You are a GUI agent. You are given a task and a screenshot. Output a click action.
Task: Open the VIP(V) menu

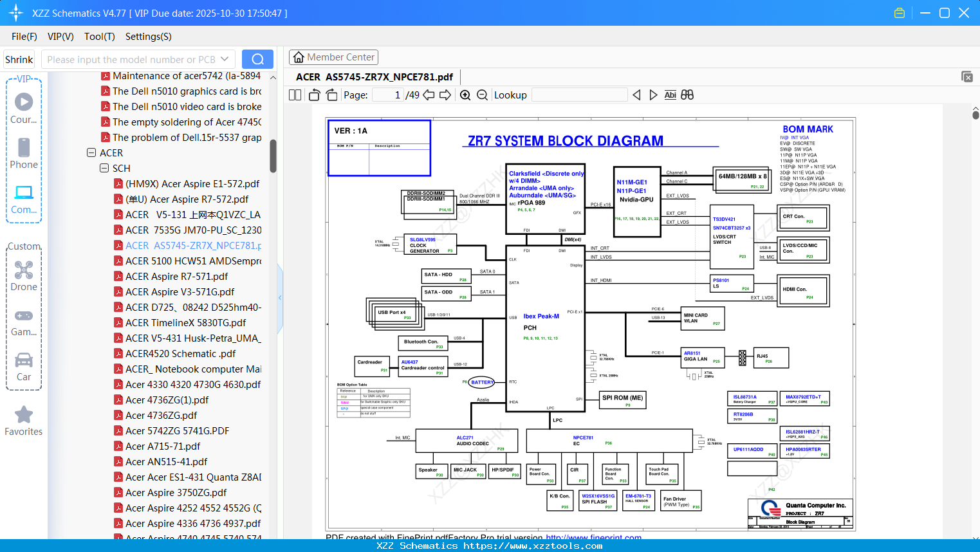pyautogui.click(x=60, y=37)
